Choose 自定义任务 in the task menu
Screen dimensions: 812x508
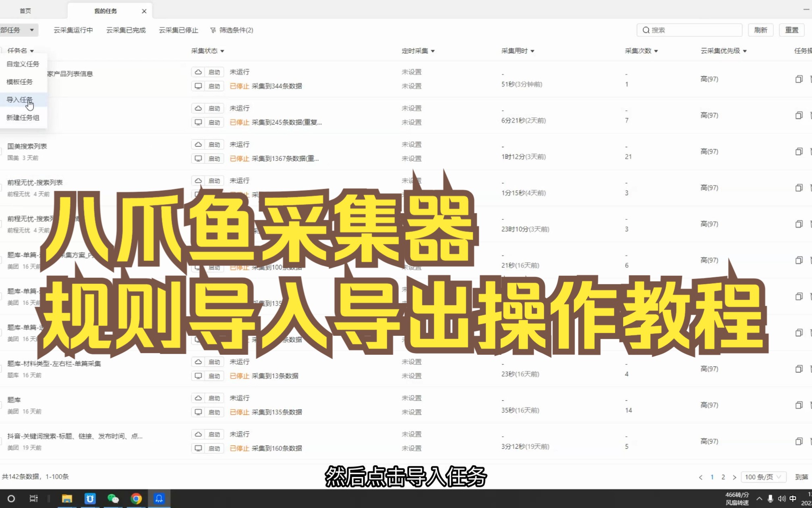click(23, 64)
